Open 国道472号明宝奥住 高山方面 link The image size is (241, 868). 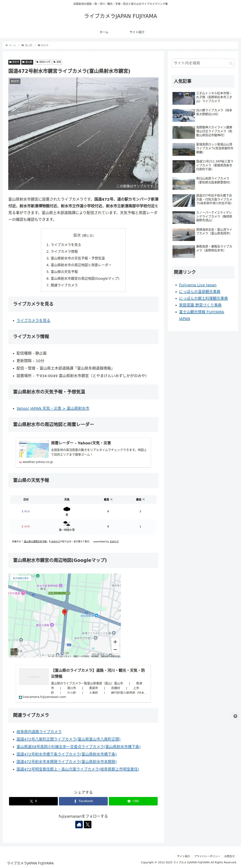78,769
